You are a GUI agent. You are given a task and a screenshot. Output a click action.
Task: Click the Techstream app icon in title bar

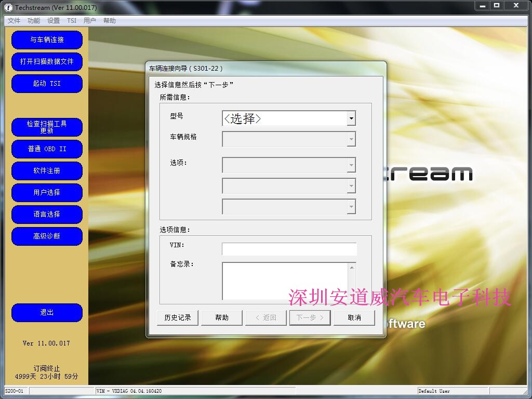[x=8, y=7]
